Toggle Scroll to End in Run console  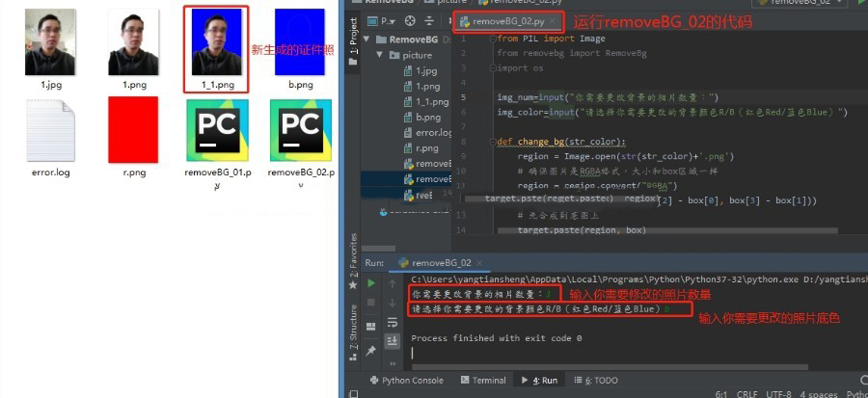393,341
